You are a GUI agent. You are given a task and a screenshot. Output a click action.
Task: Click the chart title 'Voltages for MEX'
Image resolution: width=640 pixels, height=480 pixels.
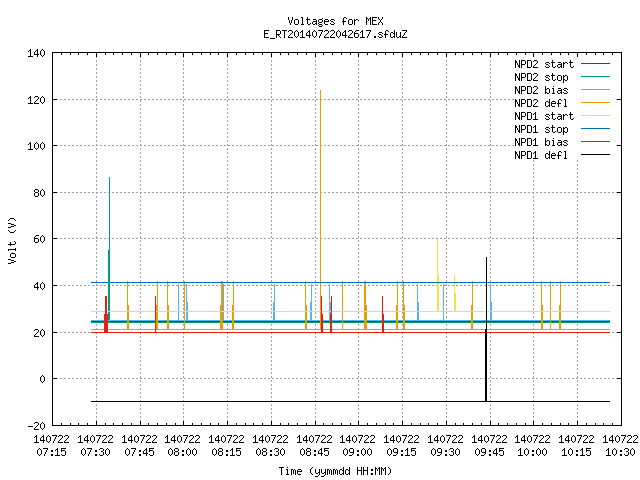335,21
